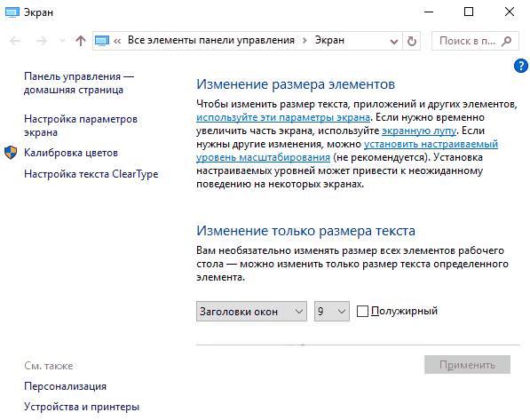The image size is (530, 420).
Task: Go up one level with up arrow
Action: 81,41
